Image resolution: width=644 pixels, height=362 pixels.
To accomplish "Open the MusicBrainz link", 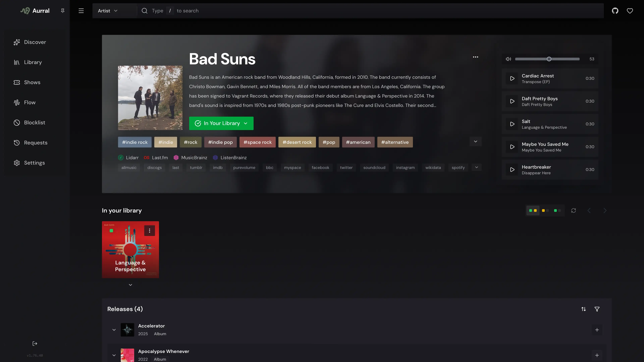I will pyautogui.click(x=190, y=158).
